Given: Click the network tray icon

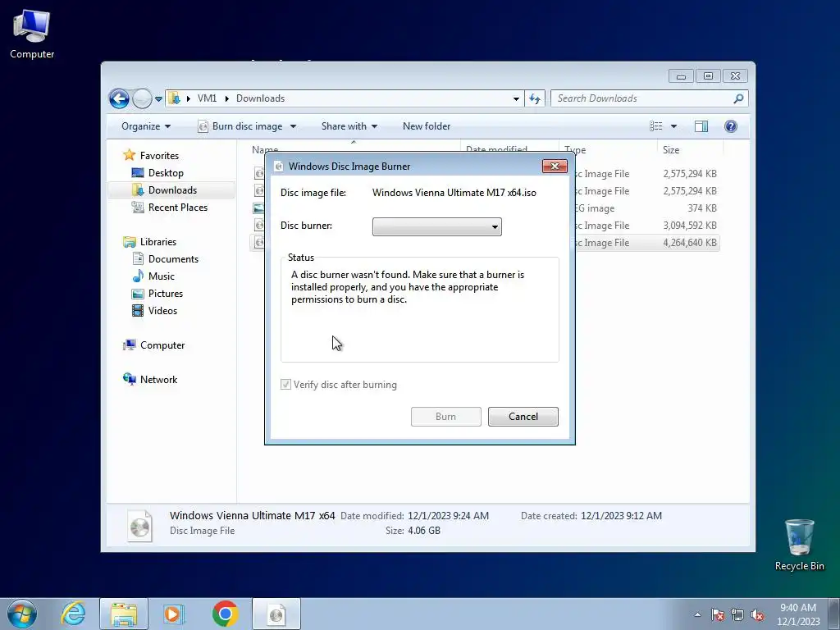Looking at the screenshot, I should click(x=737, y=614).
